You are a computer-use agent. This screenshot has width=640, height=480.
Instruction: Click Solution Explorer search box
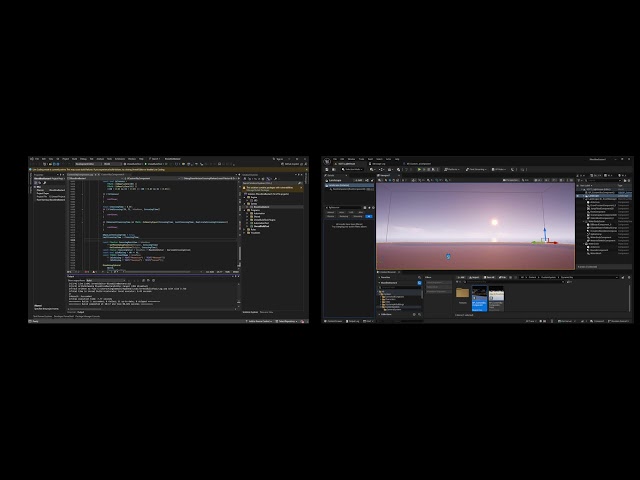tap(273, 183)
